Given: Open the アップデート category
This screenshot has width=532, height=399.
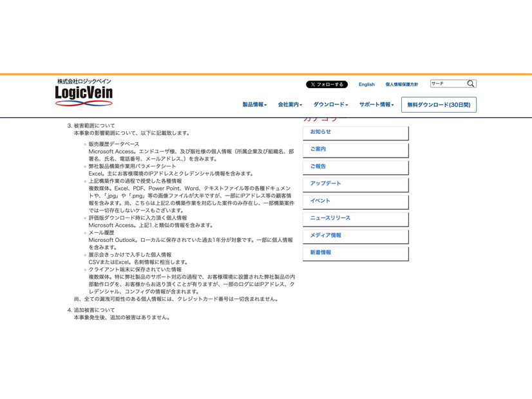Looking at the screenshot, I should coord(355,185).
